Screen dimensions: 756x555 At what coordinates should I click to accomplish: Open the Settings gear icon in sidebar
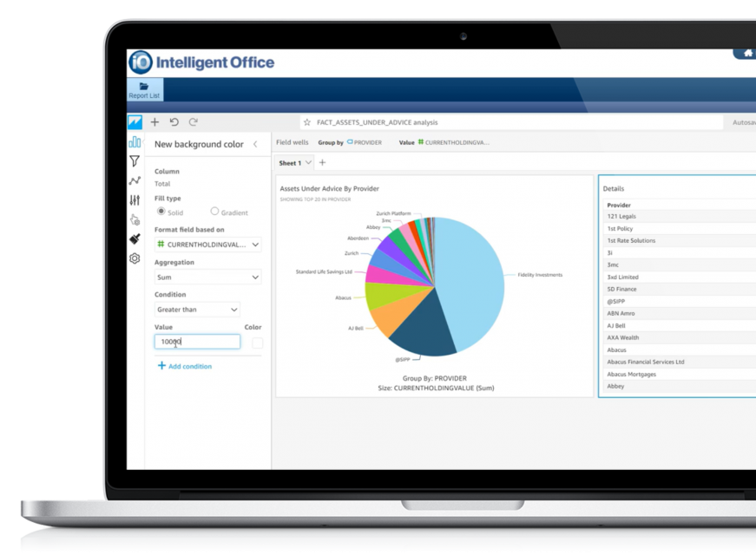[135, 258]
